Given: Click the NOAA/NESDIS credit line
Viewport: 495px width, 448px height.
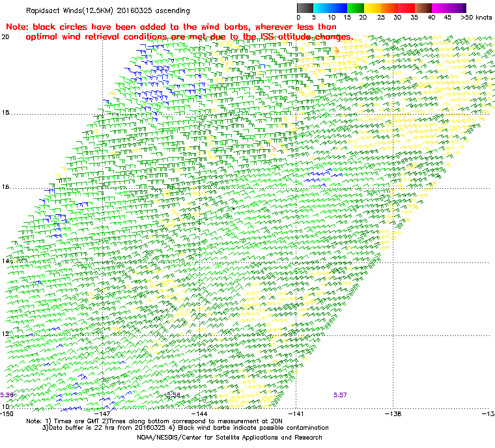Looking at the screenshot, I should (x=229, y=438).
